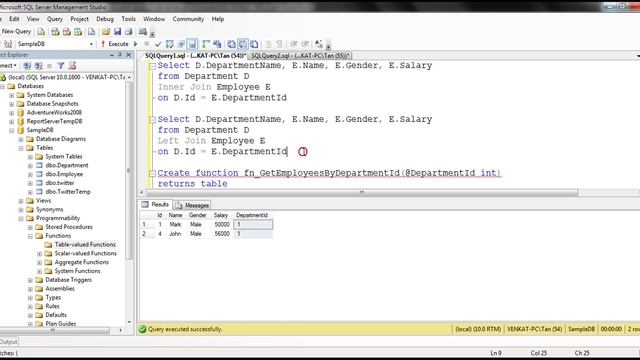Select the SQLQuery1.sql tab
Image resolution: width=640 pixels, height=360 pixels.
pos(195,56)
